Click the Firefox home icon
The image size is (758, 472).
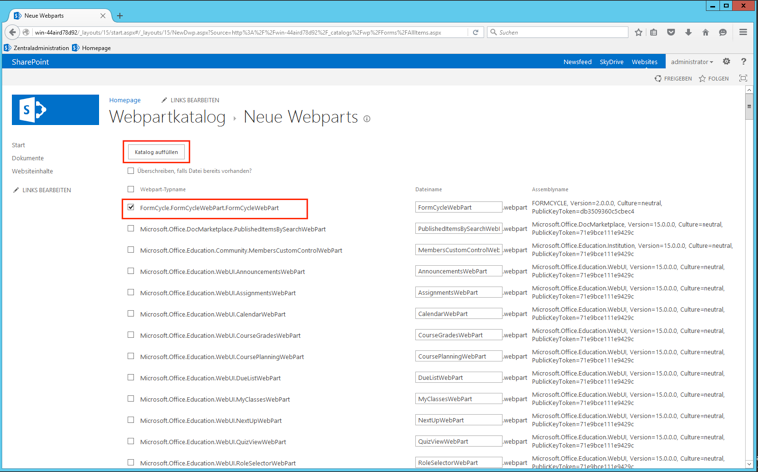point(705,32)
